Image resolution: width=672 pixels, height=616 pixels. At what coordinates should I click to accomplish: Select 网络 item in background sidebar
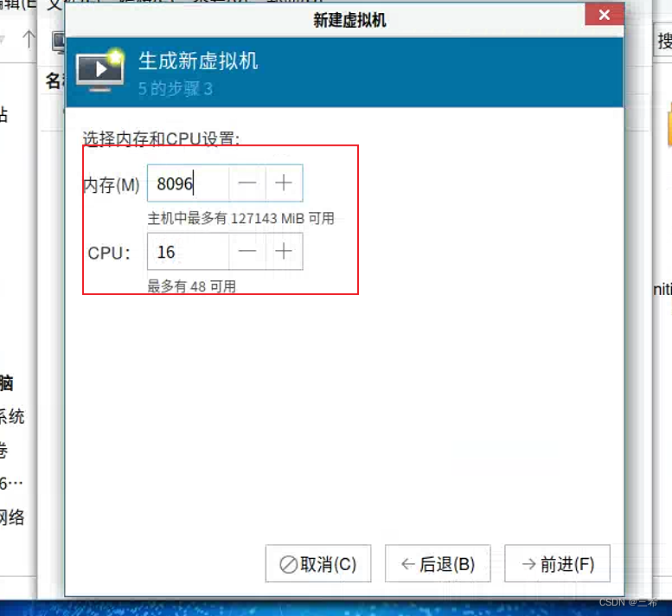coord(12,517)
